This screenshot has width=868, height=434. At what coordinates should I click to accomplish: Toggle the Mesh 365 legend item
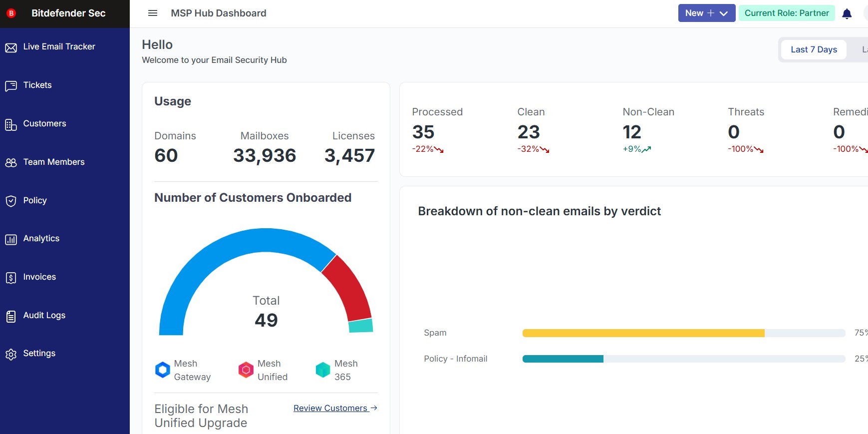(337, 370)
